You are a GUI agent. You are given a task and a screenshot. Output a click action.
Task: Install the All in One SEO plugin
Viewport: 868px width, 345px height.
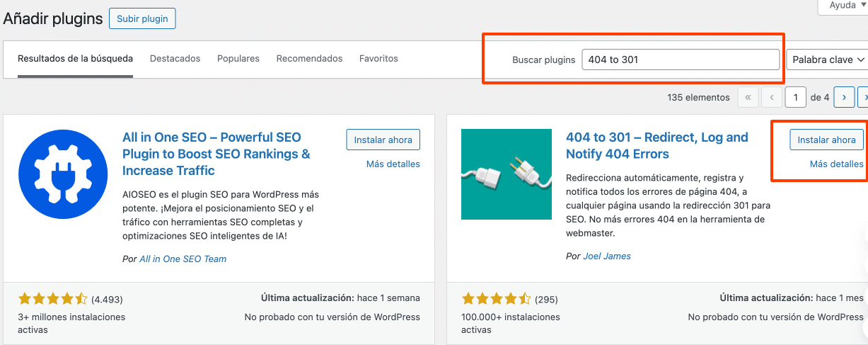(x=383, y=140)
